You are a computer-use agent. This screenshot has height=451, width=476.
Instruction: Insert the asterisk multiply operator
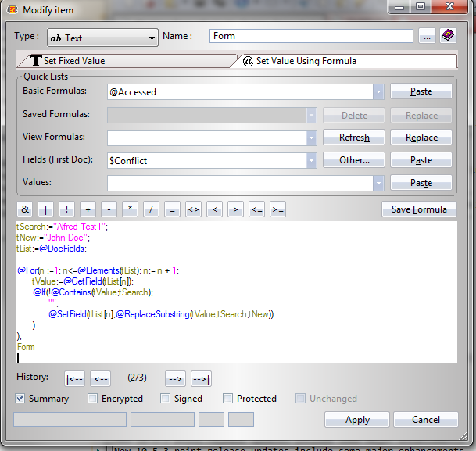[130, 209]
